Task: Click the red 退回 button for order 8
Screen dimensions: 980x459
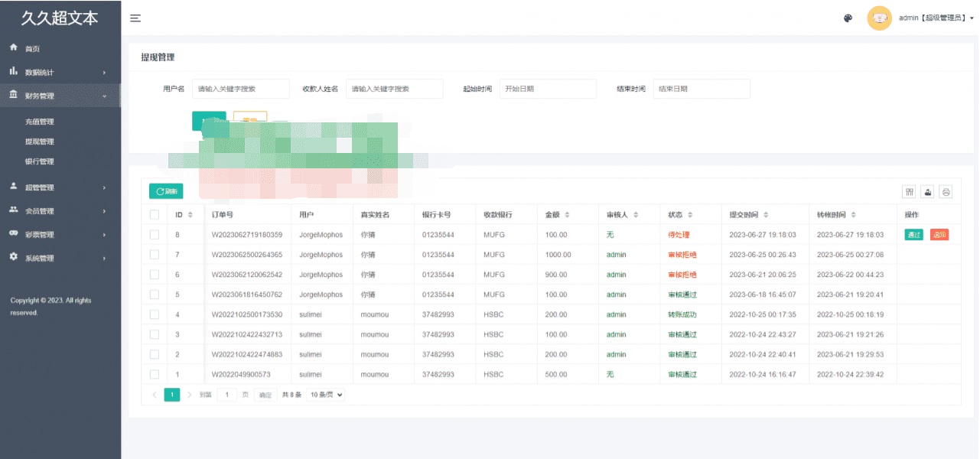Action: tap(939, 235)
